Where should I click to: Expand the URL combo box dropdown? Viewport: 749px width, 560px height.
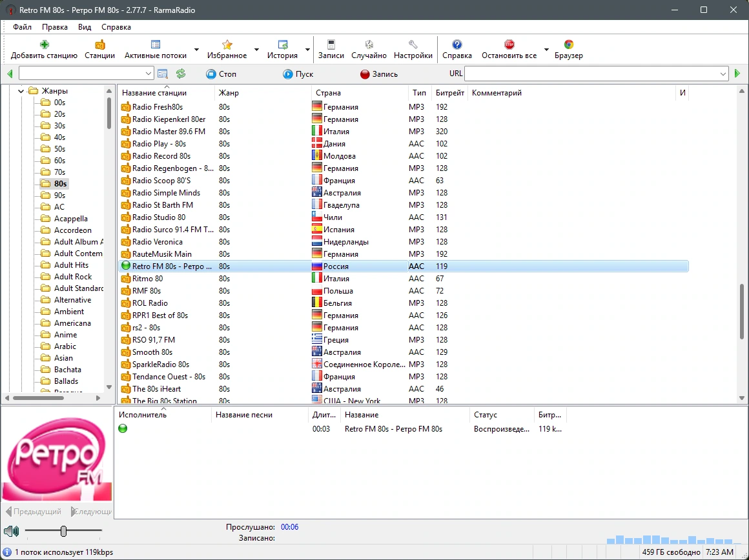tap(723, 74)
